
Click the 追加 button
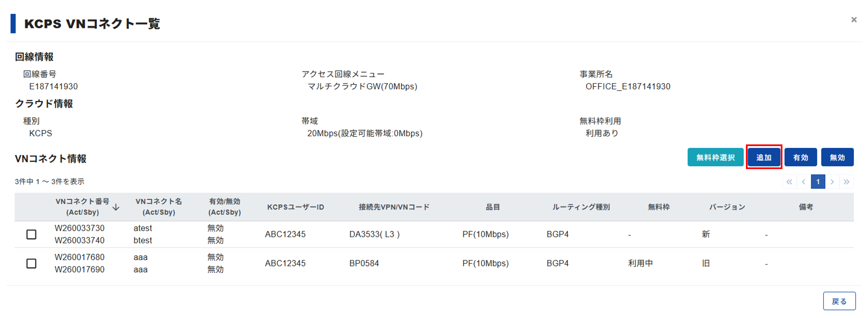[x=763, y=157]
